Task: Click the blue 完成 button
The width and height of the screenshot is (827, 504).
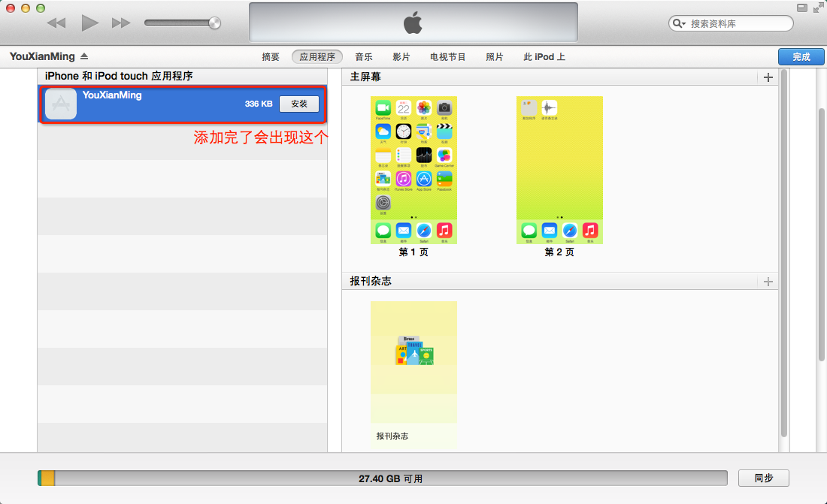Action: [801, 56]
